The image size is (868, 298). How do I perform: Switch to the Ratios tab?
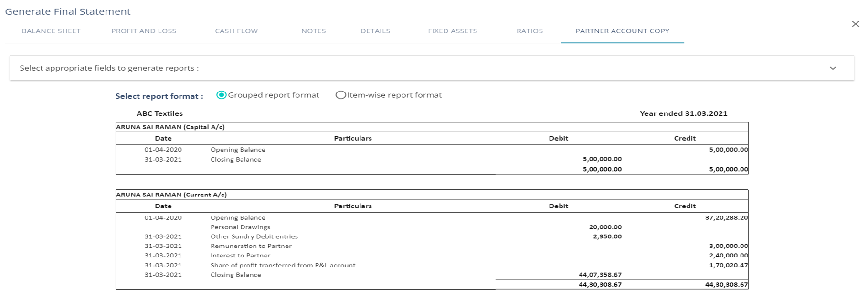point(529,31)
